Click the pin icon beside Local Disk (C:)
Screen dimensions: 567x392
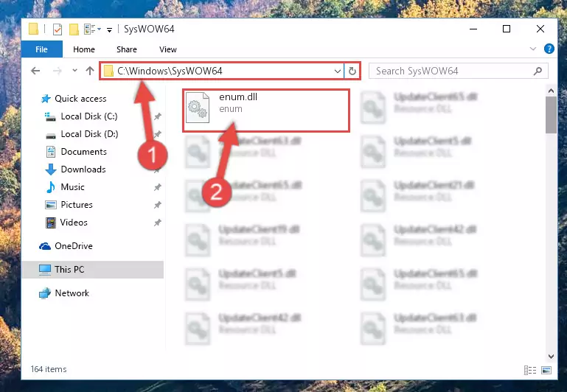pos(158,116)
